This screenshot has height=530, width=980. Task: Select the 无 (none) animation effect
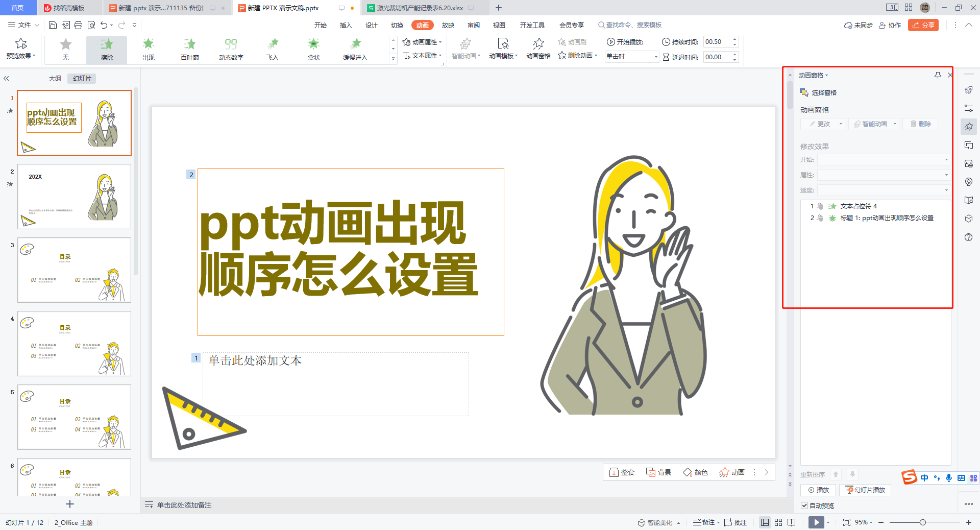pos(65,50)
